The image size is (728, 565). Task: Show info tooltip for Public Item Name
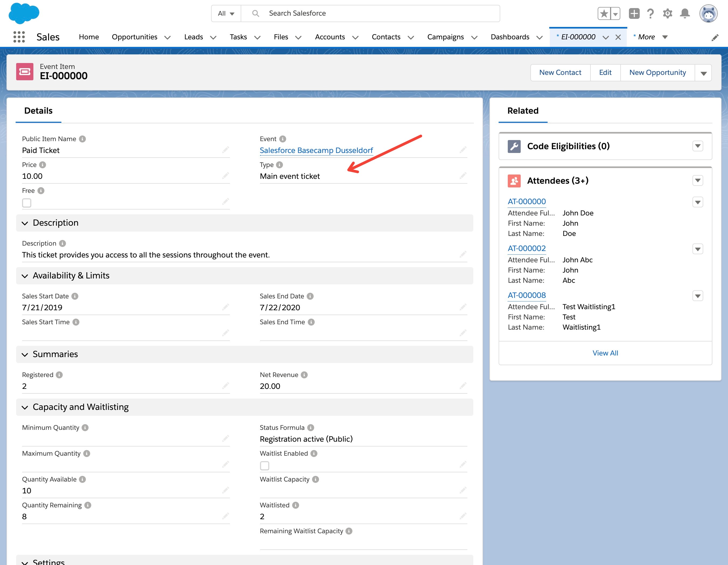pyautogui.click(x=82, y=139)
